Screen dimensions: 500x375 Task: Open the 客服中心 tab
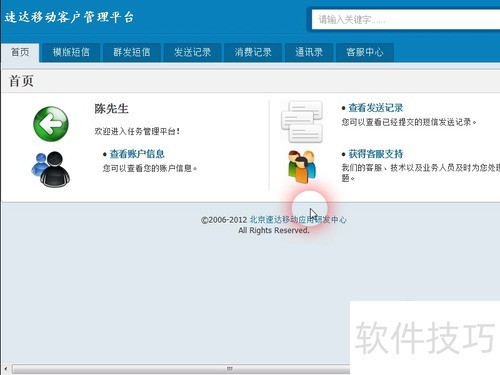point(365,52)
